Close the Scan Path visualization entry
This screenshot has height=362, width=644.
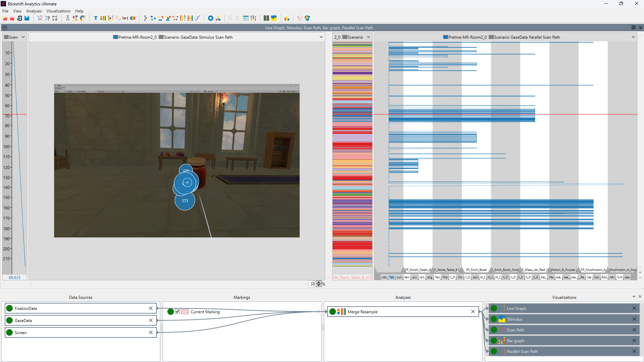(634, 330)
